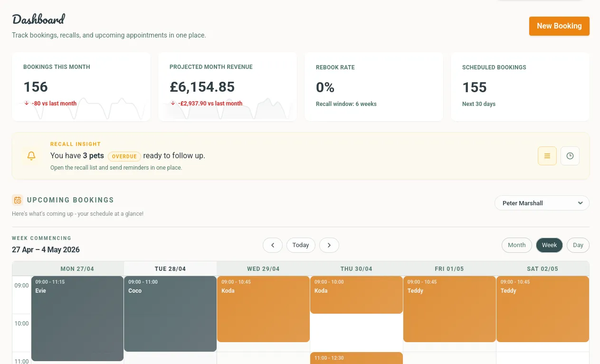Click the 09:00 time slot label
The height and width of the screenshot is (364, 600).
tap(21, 286)
